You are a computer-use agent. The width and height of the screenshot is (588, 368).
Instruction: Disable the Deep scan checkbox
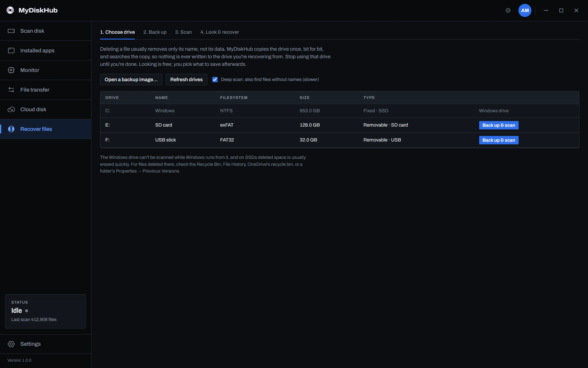coord(215,80)
